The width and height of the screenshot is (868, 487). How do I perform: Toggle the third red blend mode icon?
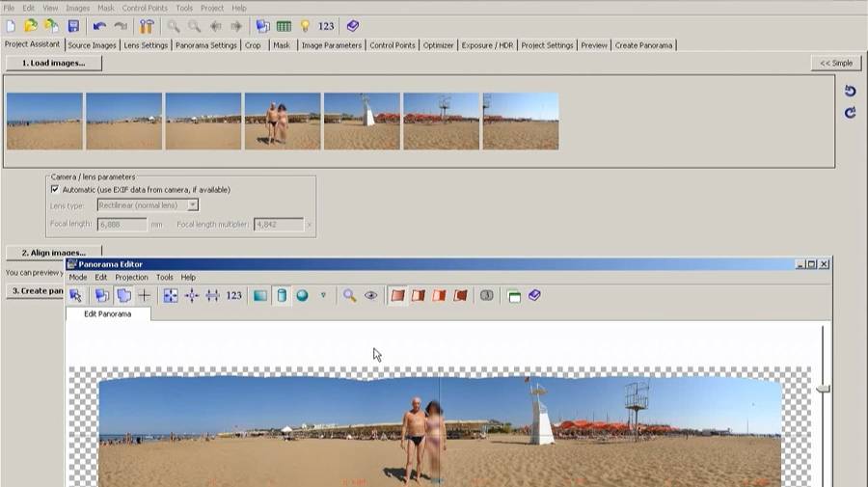[x=440, y=295]
